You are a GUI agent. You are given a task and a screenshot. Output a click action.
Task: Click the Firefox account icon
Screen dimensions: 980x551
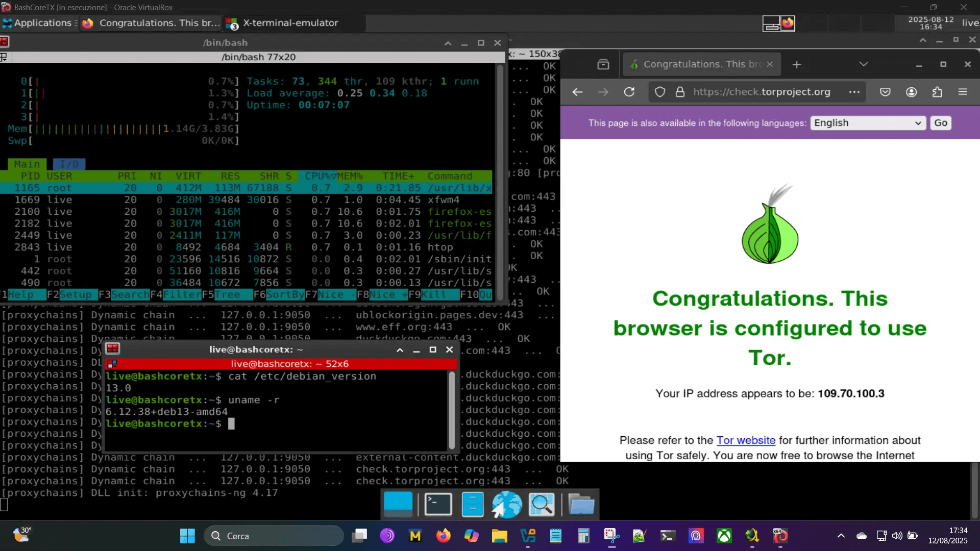click(x=911, y=92)
